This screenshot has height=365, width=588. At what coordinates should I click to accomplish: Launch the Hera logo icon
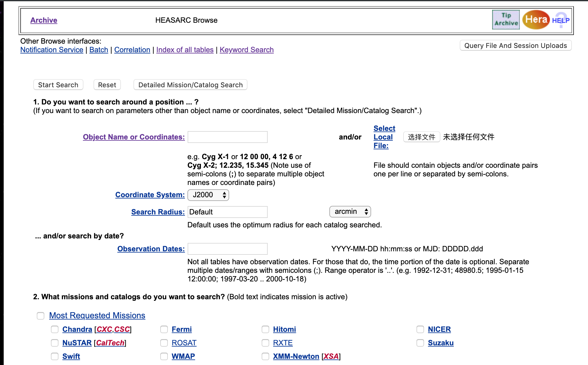(x=536, y=20)
